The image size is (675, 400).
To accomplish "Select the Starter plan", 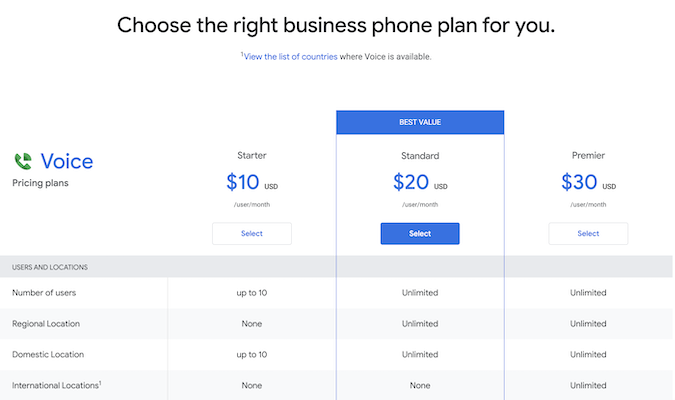I will (252, 233).
